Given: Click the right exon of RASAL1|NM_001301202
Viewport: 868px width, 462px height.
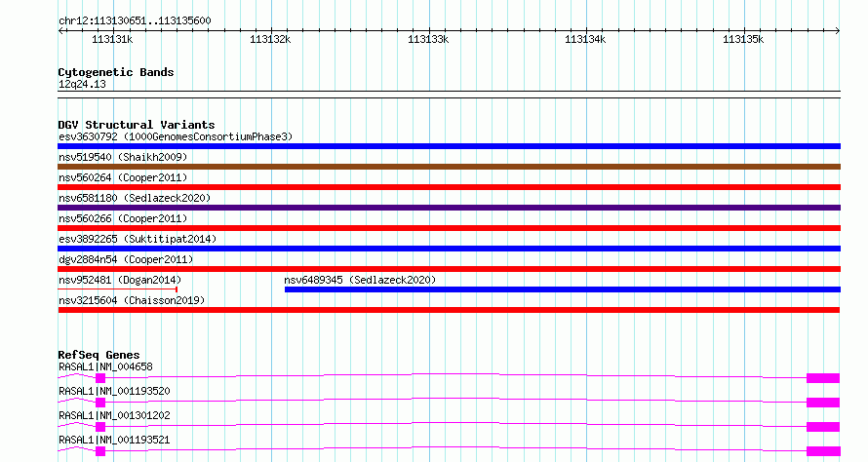Looking at the screenshot, I should pos(823,427).
